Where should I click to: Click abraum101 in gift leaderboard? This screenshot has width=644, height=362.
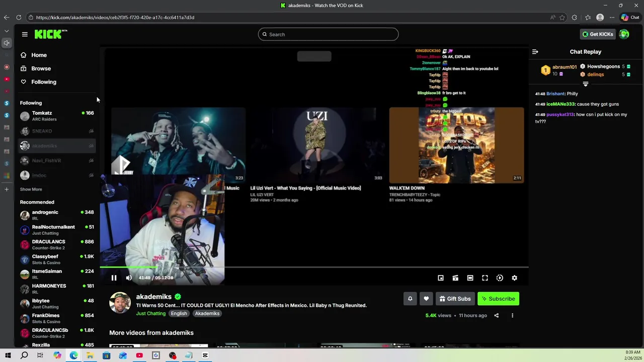pos(565,67)
